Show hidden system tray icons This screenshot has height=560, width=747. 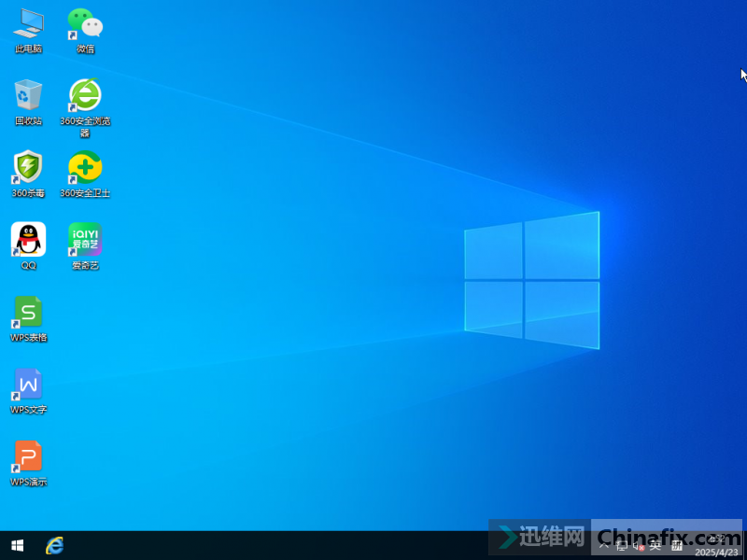click(x=603, y=546)
